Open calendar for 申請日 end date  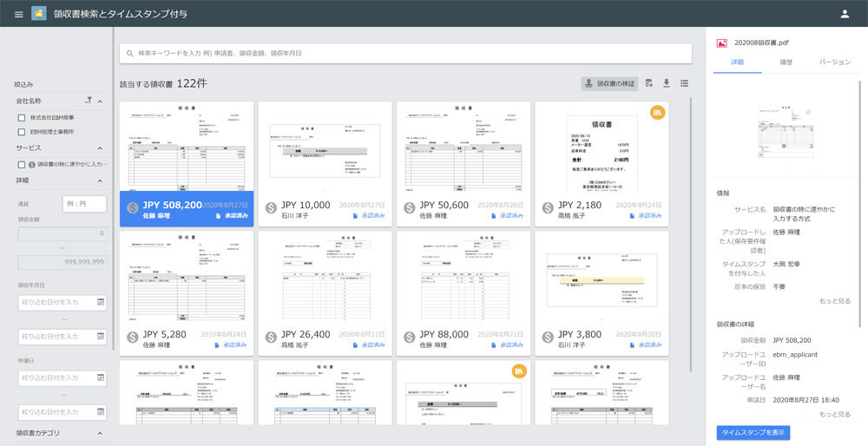(101, 412)
